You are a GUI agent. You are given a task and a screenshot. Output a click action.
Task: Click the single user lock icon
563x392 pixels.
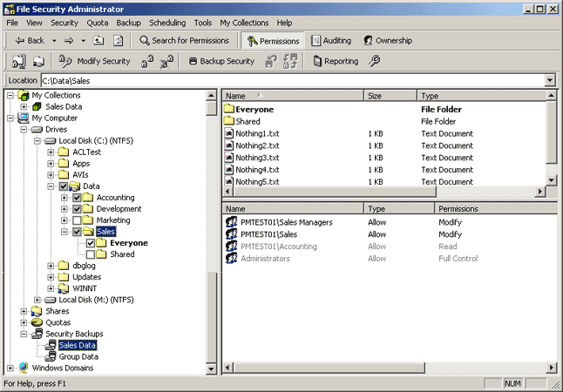point(147,61)
